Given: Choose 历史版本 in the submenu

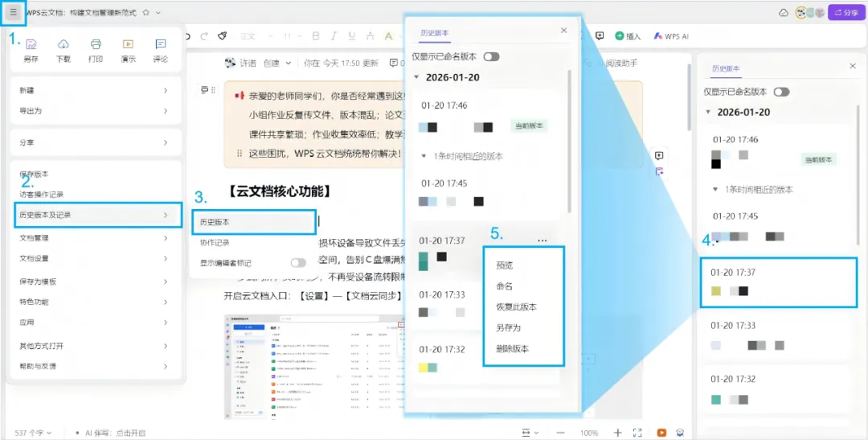Looking at the screenshot, I should pos(254,222).
